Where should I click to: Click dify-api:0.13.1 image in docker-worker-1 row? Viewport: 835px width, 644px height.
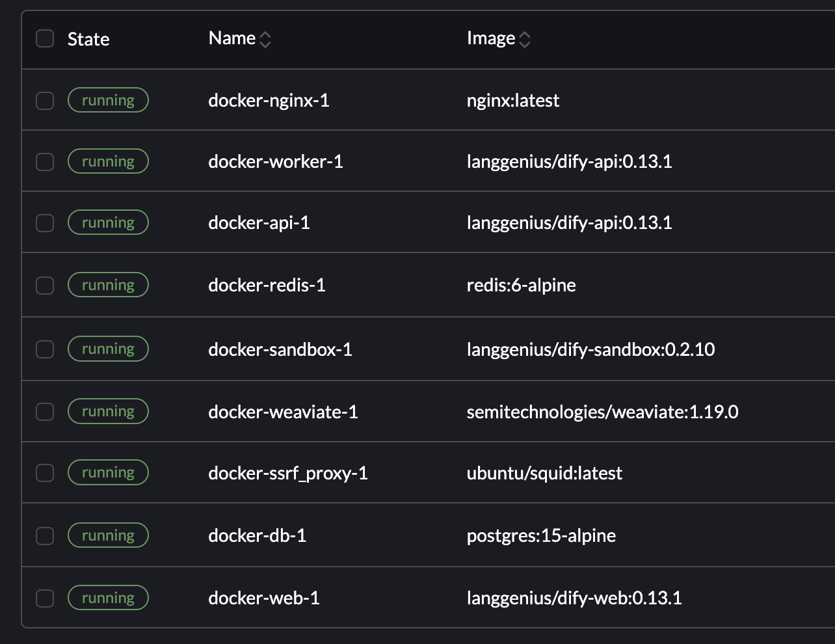click(570, 162)
